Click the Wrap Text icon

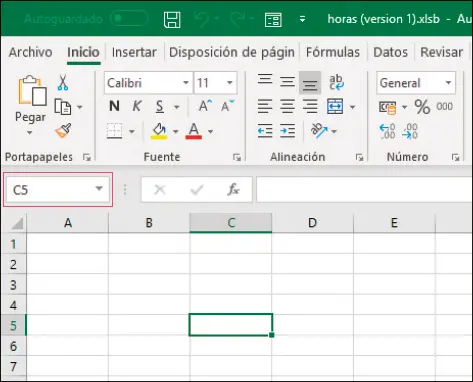click(336, 82)
